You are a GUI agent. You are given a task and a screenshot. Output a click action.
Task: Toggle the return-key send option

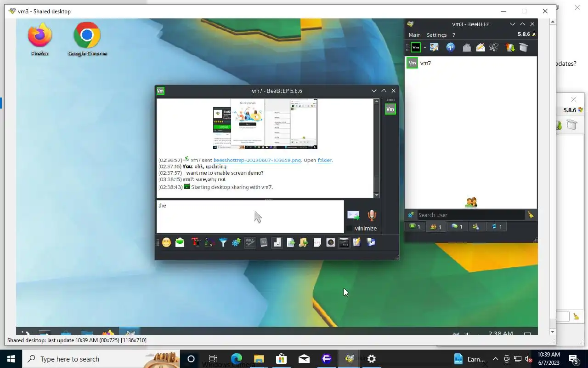pyautogui.click(x=277, y=242)
